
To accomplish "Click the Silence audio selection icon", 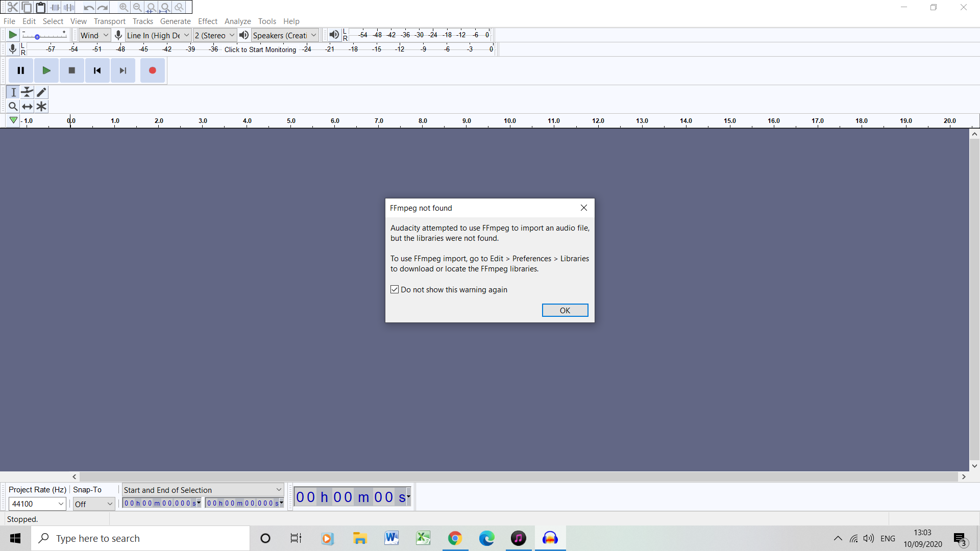I will (x=69, y=7).
